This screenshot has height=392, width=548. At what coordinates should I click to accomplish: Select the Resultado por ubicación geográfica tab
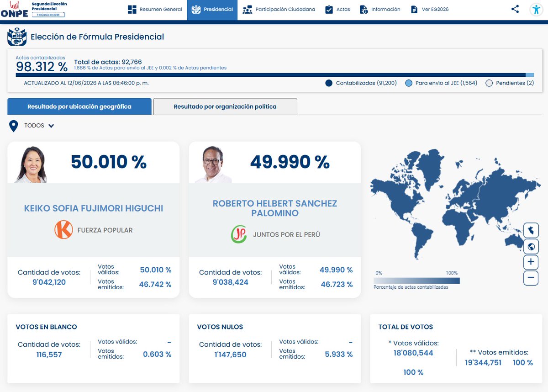tap(79, 106)
